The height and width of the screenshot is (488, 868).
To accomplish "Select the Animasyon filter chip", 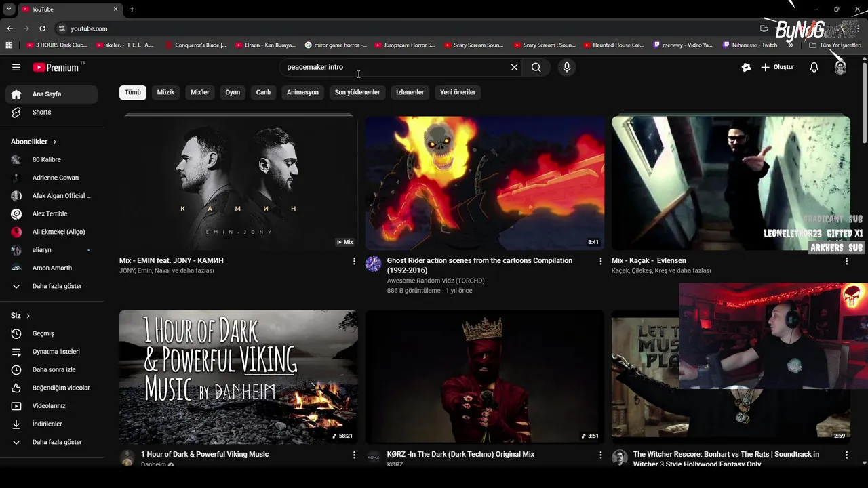I will tap(302, 92).
